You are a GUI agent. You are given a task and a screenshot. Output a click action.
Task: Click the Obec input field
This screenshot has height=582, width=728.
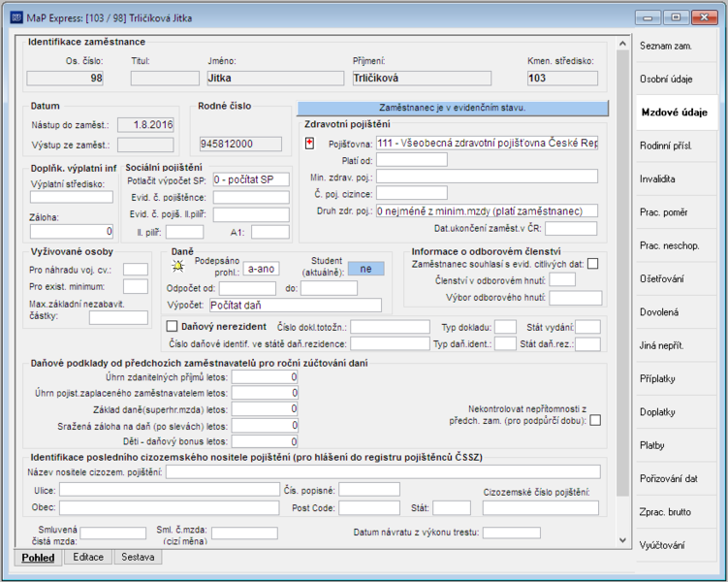[170, 507]
